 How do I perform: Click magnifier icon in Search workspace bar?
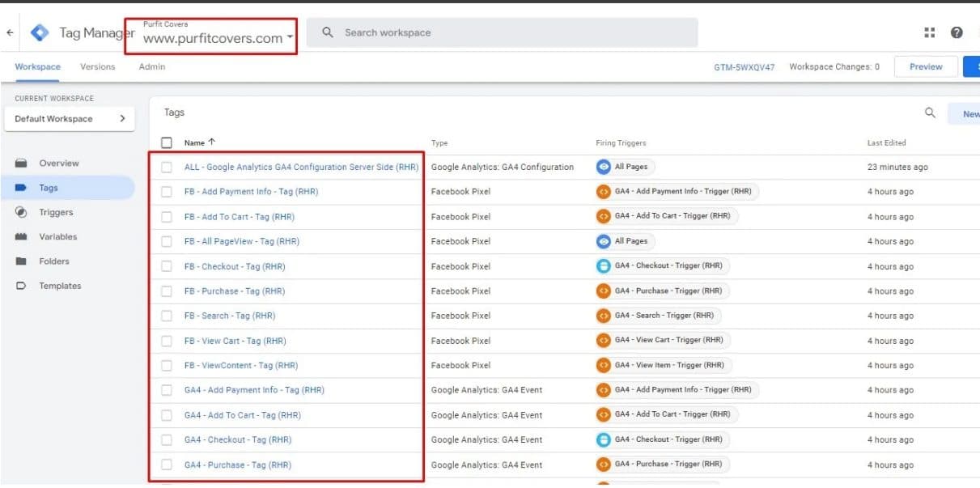pyautogui.click(x=328, y=32)
